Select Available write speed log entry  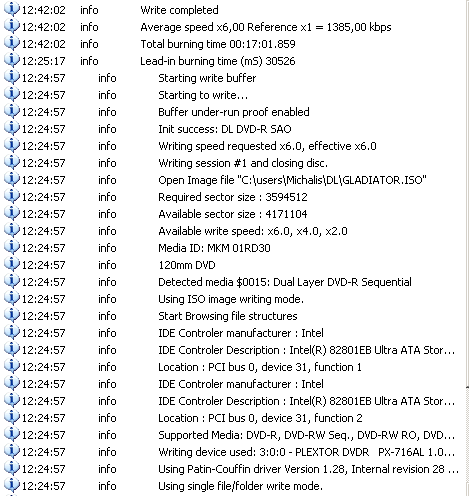tap(233, 231)
